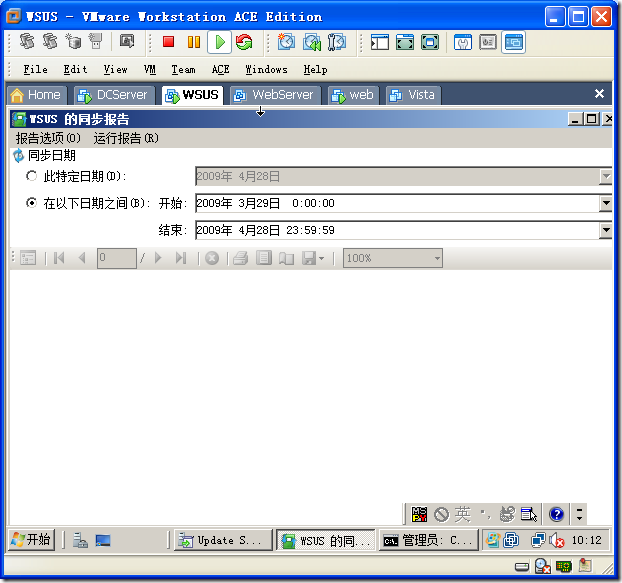
Task: Switch to the Home tab
Action: point(36,95)
